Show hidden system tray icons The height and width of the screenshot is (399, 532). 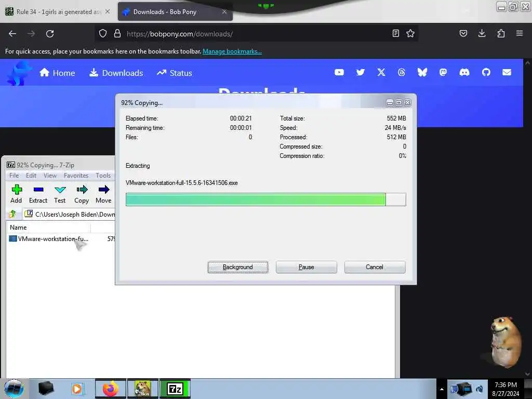[x=442, y=389]
